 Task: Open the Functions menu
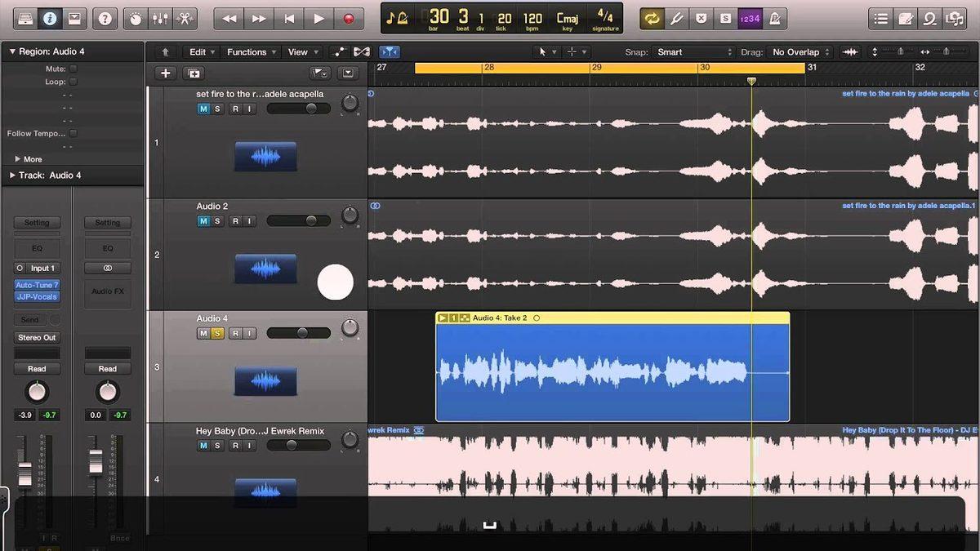click(250, 52)
